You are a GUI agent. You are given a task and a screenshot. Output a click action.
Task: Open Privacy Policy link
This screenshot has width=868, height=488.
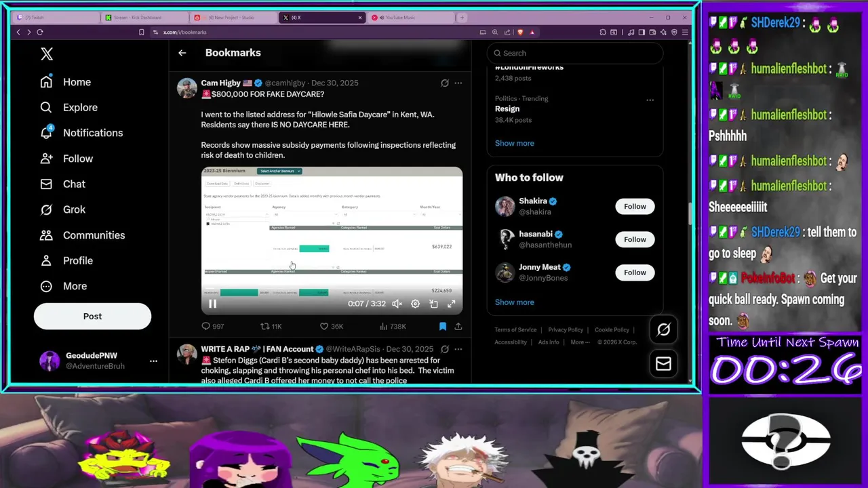click(566, 330)
